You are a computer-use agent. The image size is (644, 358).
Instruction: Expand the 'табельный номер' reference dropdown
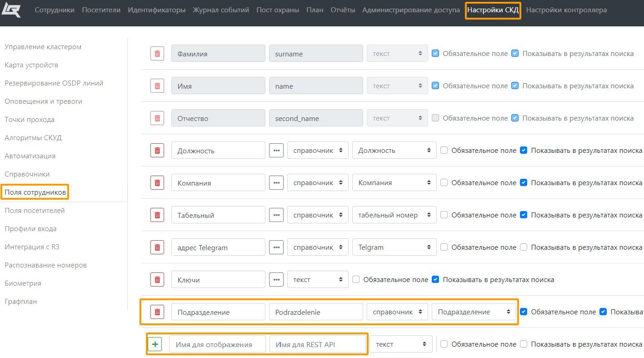pyautogui.click(x=394, y=215)
